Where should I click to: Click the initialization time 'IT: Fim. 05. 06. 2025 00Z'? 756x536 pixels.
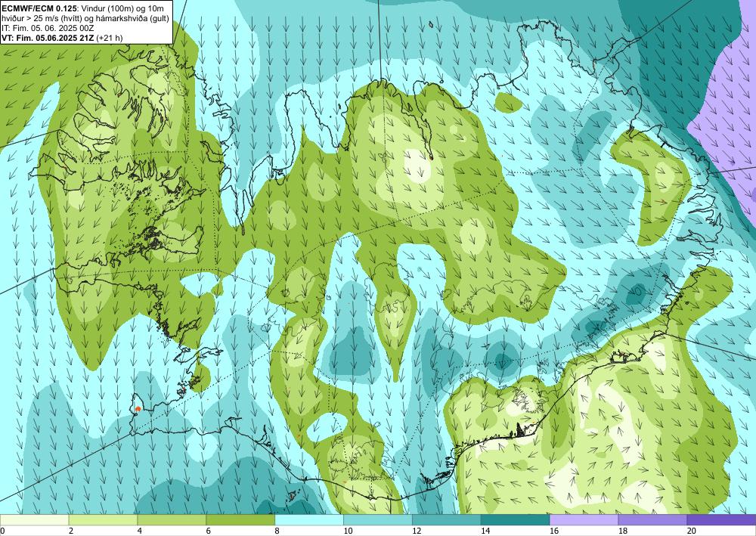click(x=47, y=27)
